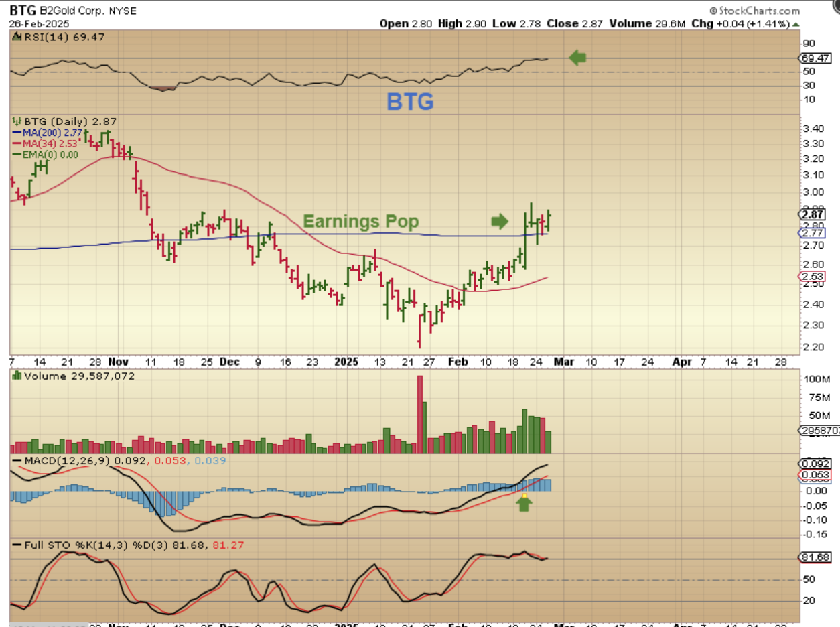Viewport: 840px width, 627px height.
Task: Click the 3.40 price axis label
Action: [814, 128]
